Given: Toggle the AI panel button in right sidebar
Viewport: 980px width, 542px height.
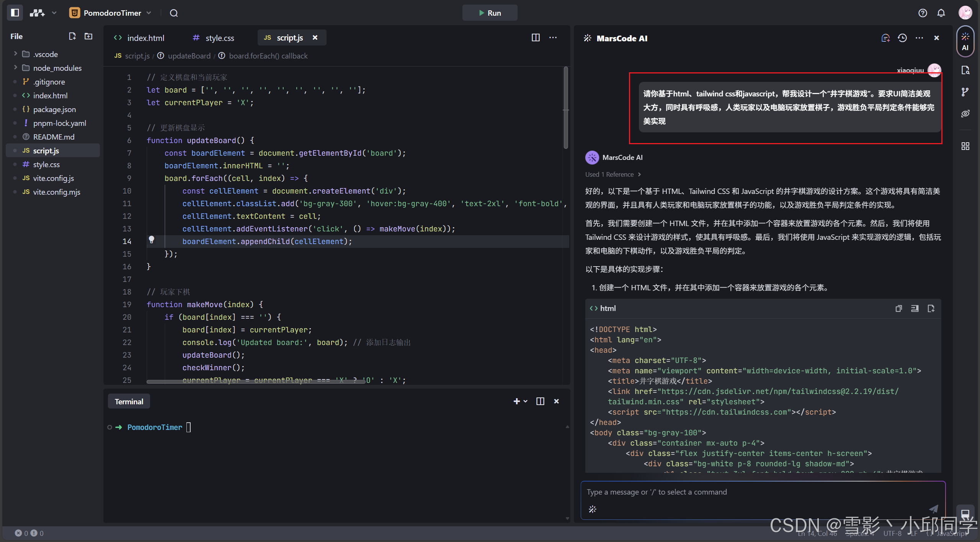Looking at the screenshot, I should pos(965,41).
